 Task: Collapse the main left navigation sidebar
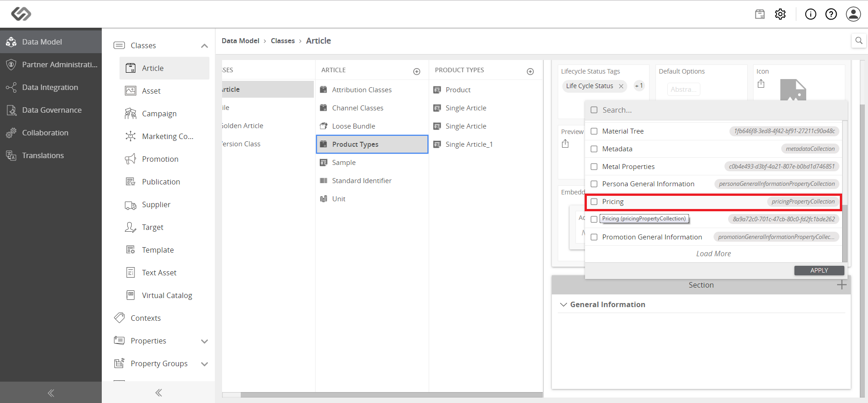click(x=51, y=393)
